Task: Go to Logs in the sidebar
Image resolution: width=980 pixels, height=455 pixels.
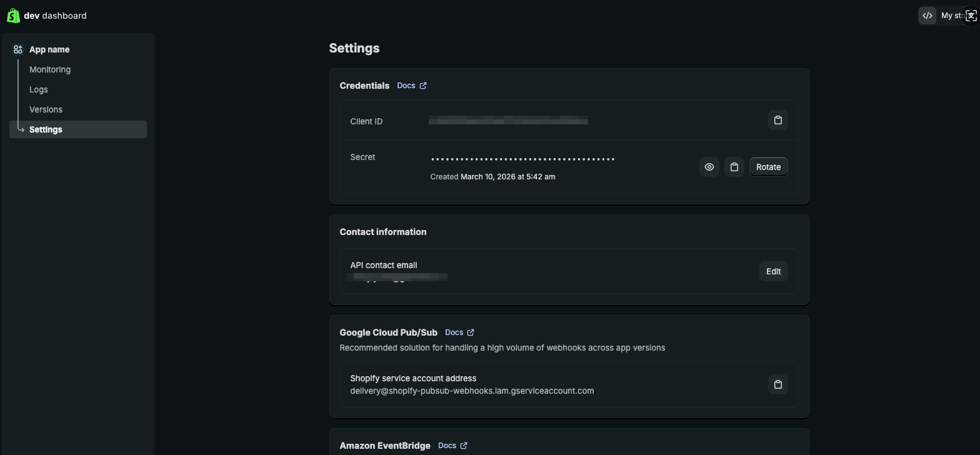Action: click(x=39, y=89)
